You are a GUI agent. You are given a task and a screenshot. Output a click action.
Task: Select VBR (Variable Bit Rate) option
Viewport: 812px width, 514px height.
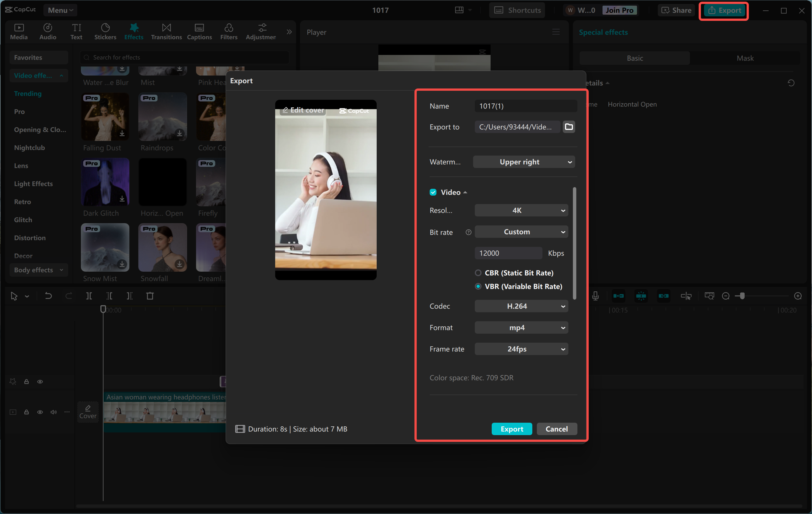click(478, 286)
